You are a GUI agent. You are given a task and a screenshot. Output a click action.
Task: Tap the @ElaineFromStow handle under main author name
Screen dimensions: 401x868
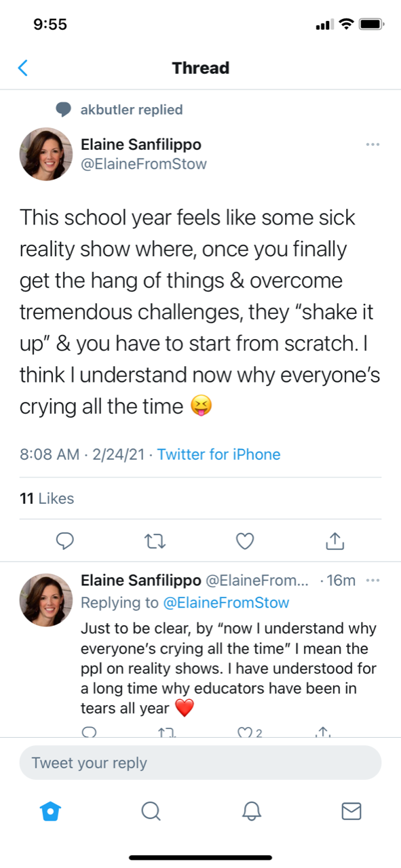[144, 163]
